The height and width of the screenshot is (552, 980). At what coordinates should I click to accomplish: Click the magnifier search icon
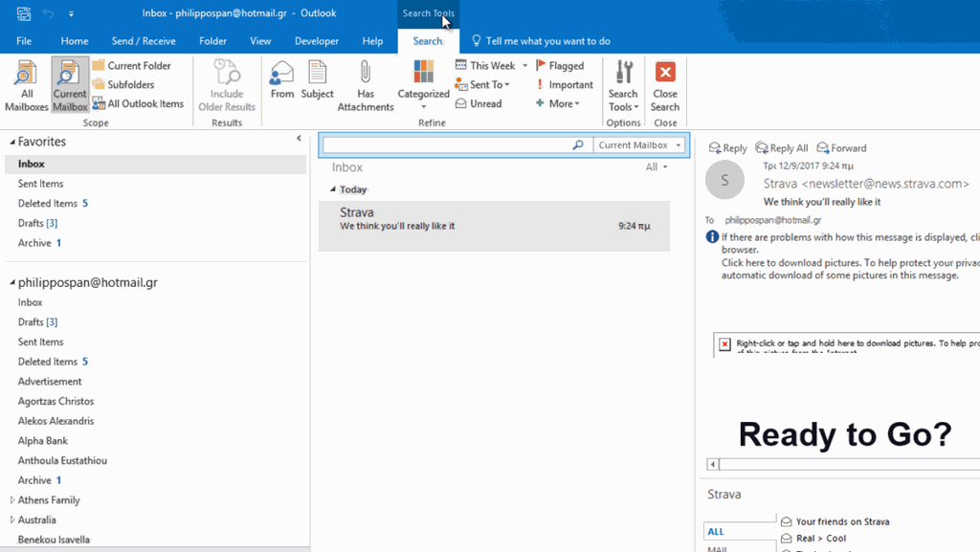[578, 144]
